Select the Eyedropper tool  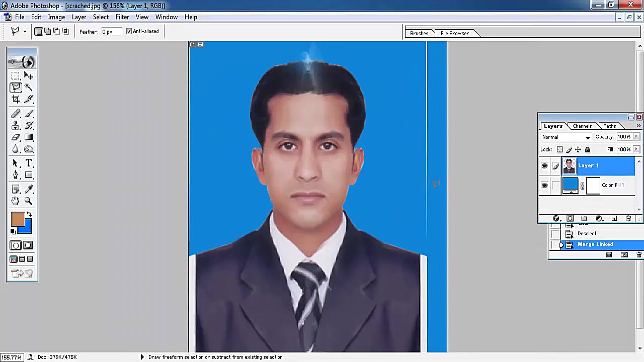coord(29,190)
